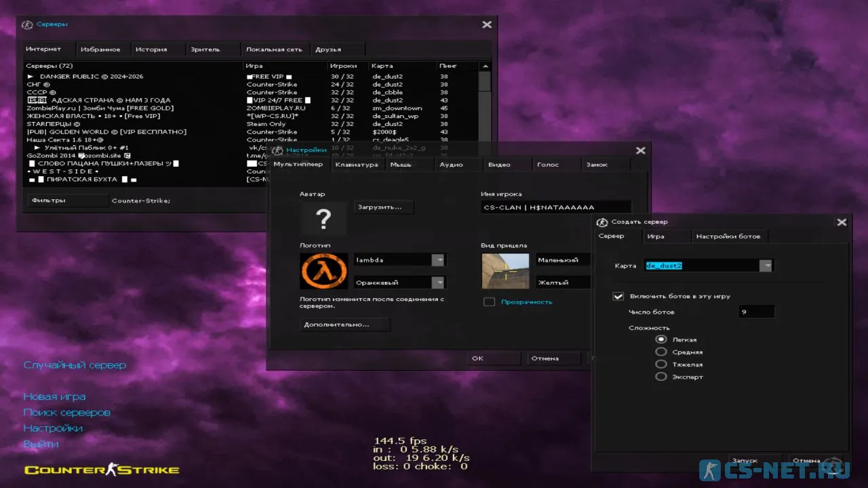The height and width of the screenshot is (488, 868).
Task: Open the de_dust2 map dropdown
Action: pos(766,266)
